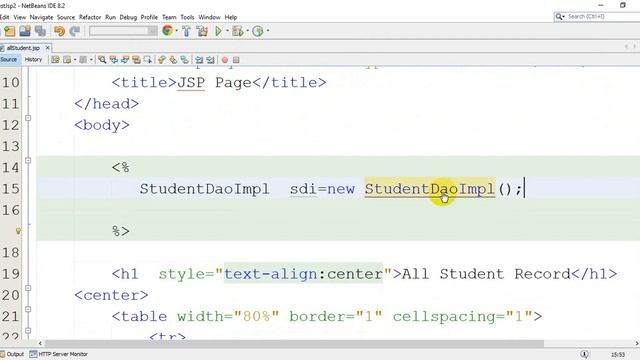Image resolution: width=640 pixels, height=360 pixels.
Task: Collapse the code fold at line 12
Action: click(x=28, y=118)
